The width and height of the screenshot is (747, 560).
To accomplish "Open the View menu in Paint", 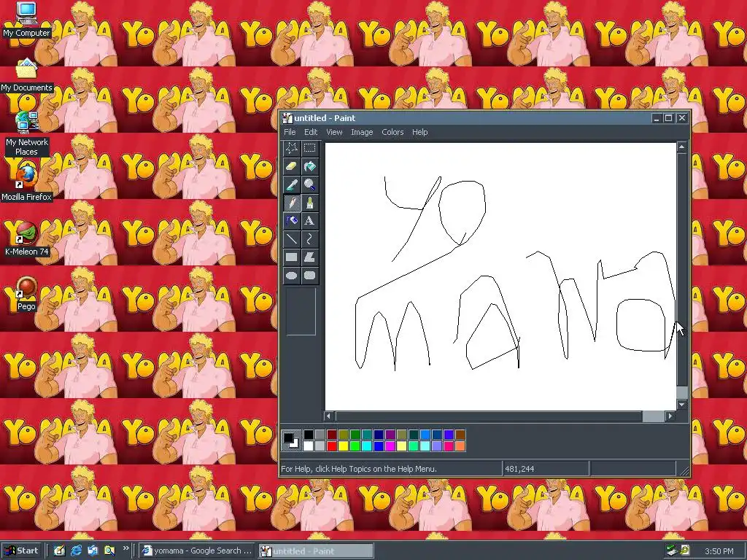I will click(x=334, y=132).
